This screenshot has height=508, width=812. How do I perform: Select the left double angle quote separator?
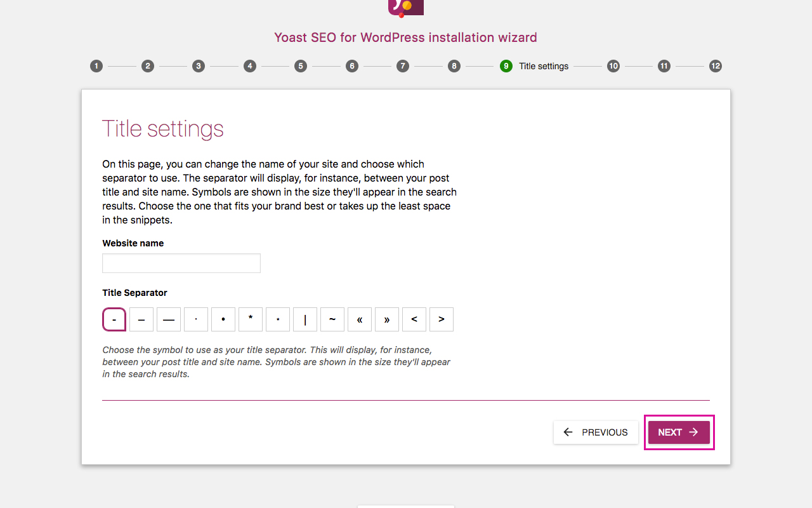[x=360, y=319]
